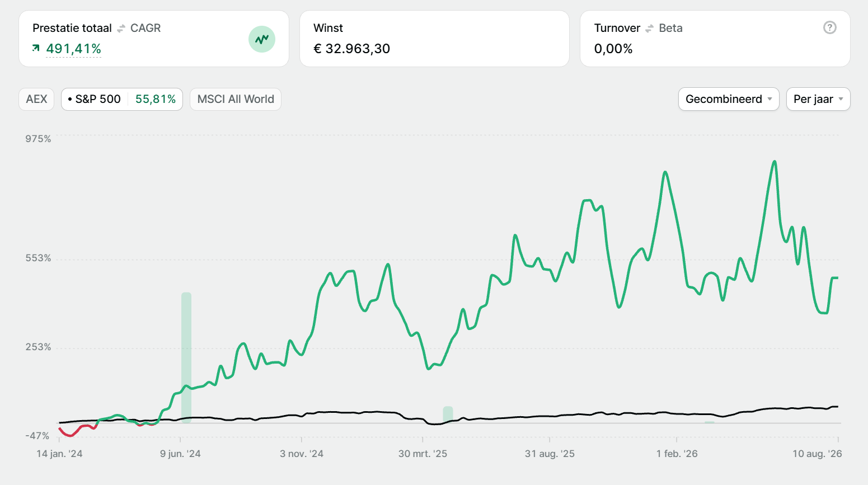Screen dimensions: 868x485
Task: Click the 975% y-axis label
Action: pyautogui.click(x=38, y=139)
